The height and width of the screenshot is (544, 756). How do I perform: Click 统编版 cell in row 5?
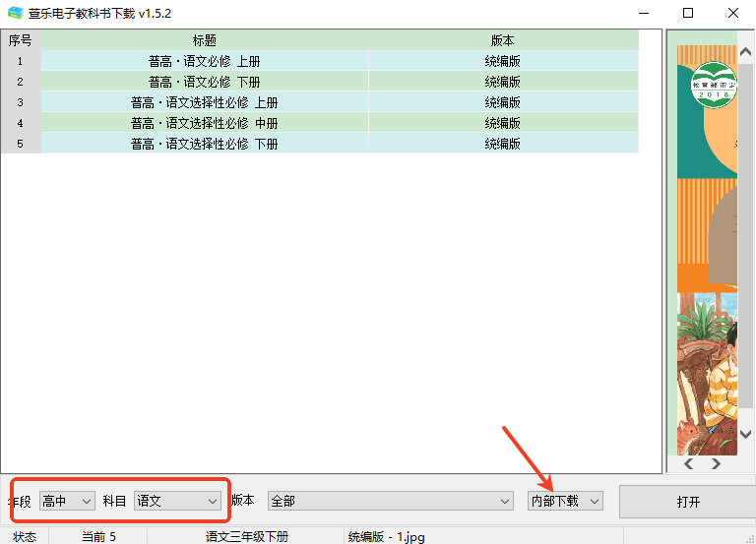click(x=503, y=144)
